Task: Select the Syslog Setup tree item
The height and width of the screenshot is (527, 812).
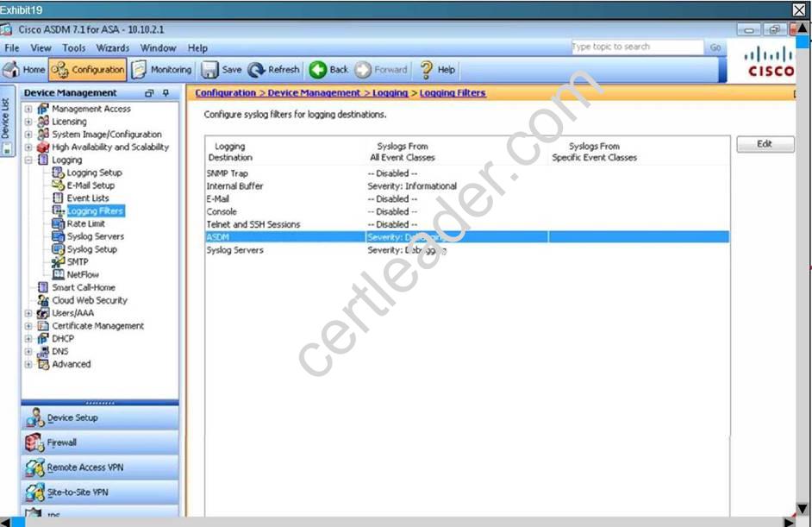Action: click(x=91, y=249)
